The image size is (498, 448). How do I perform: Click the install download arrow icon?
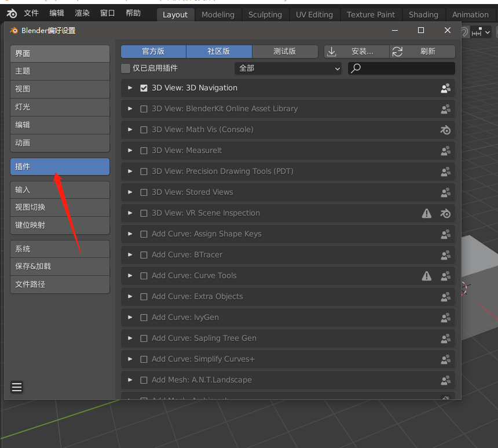coord(332,52)
